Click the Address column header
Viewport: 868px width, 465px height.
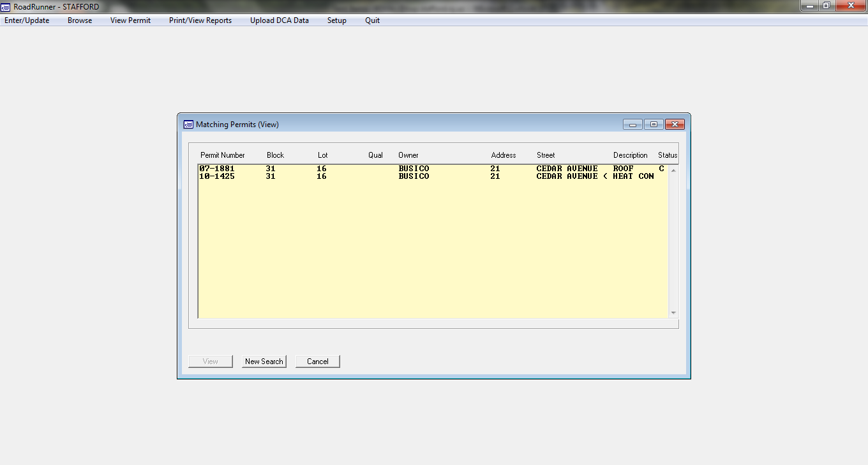(x=504, y=155)
